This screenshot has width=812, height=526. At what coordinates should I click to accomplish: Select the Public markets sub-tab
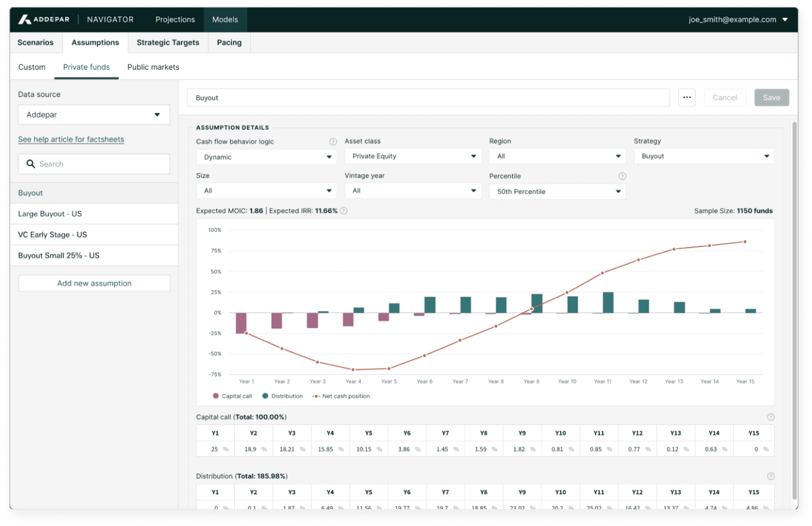point(153,67)
